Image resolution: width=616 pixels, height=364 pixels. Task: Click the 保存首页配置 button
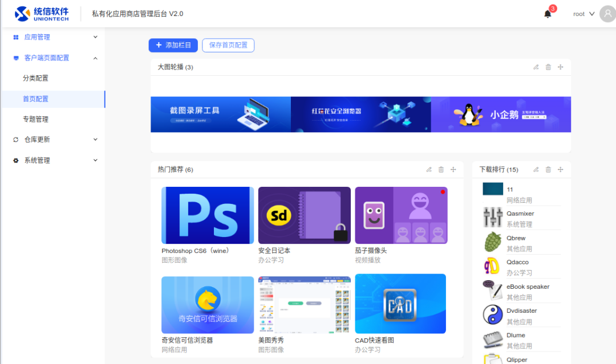pos(228,46)
